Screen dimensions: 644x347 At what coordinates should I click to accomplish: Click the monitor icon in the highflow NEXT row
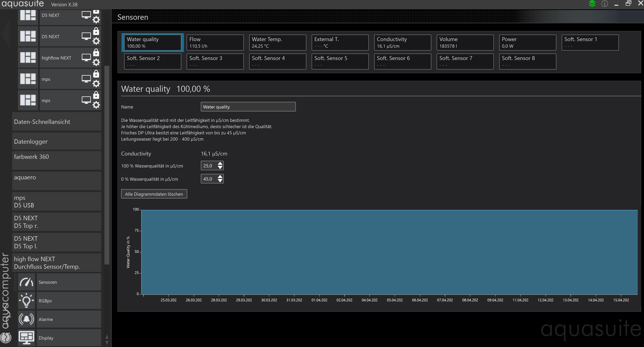coord(86,57)
